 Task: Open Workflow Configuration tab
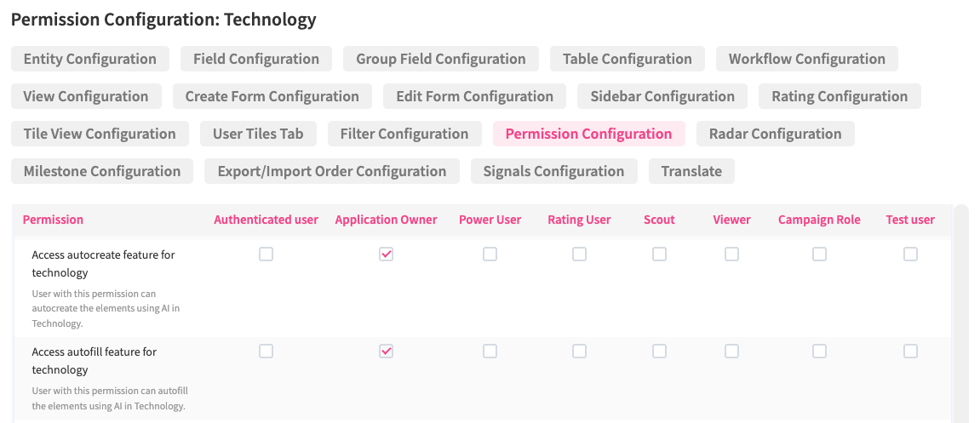(x=807, y=59)
